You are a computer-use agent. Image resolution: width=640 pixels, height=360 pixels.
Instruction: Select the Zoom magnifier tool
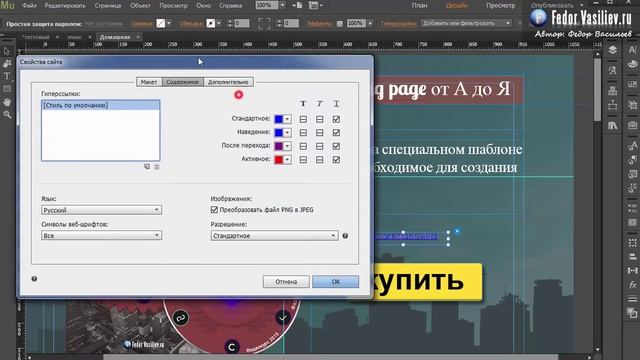tap(7, 115)
